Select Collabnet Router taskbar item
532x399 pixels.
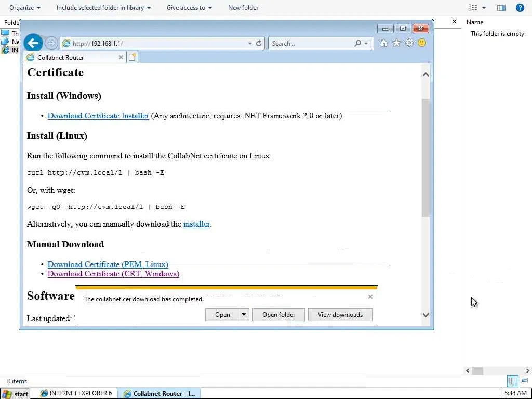tap(159, 394)
